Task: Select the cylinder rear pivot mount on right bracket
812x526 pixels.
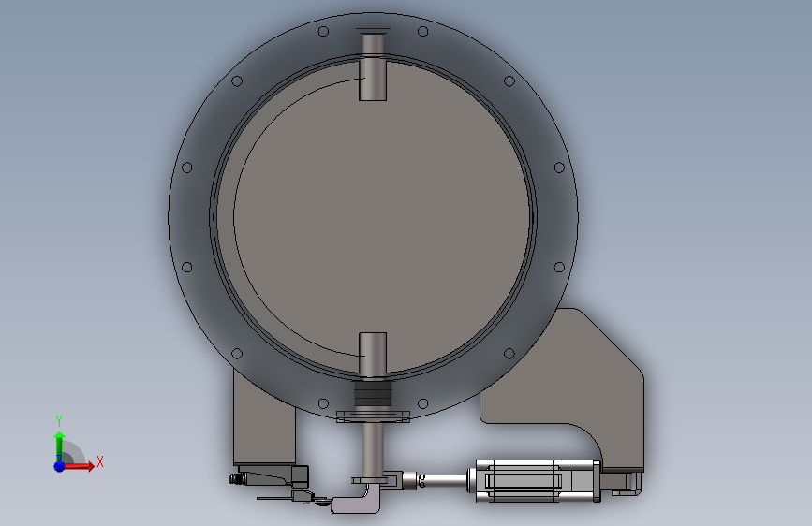Action: click(622, 481)
